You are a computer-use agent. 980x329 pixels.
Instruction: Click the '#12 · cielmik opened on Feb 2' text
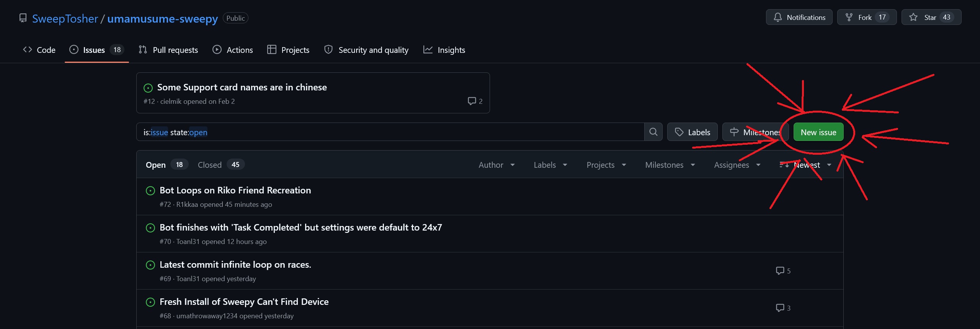point(189,101)
